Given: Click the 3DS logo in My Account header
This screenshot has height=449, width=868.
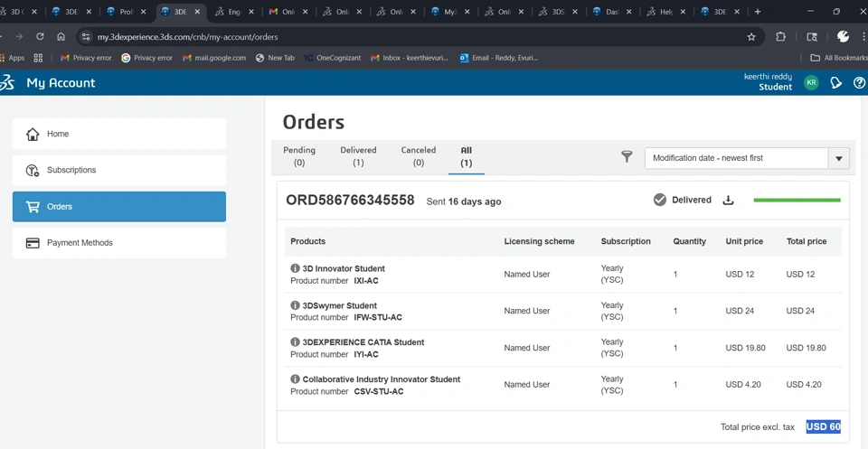Looking at the screenshot, I should pos(7,83).
